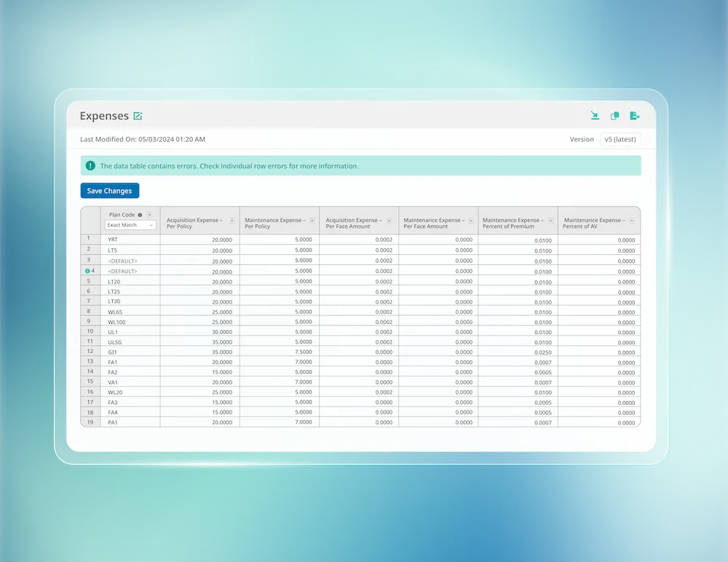Select the YRT plan code cell
The width and height of the screenshot is (728, 562).
(x=130, y=240)
